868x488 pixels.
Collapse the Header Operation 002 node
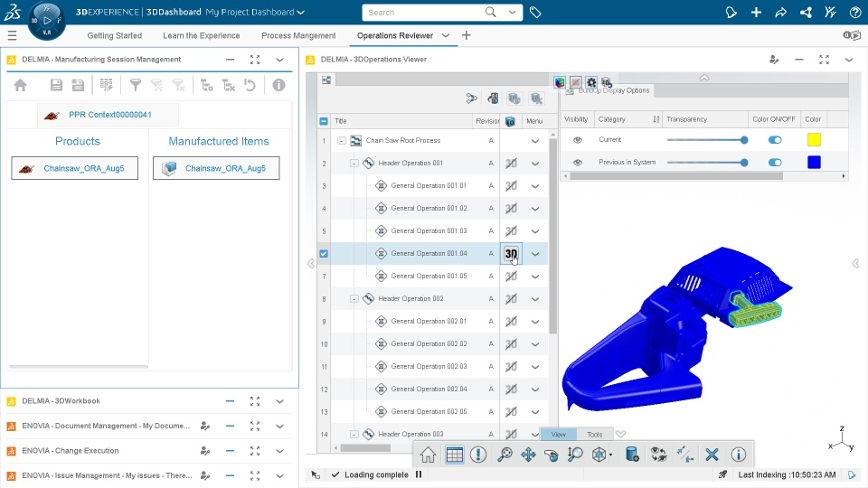click(354, 299)
